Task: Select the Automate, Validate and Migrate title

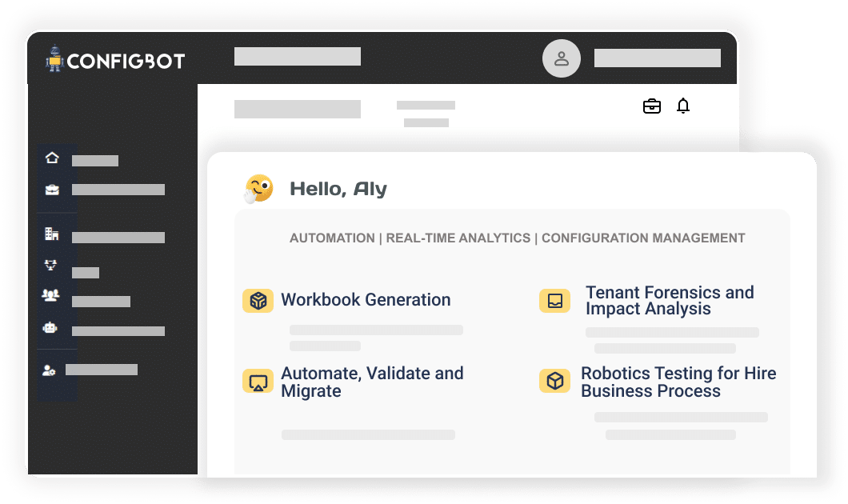Action: (372, 382)
